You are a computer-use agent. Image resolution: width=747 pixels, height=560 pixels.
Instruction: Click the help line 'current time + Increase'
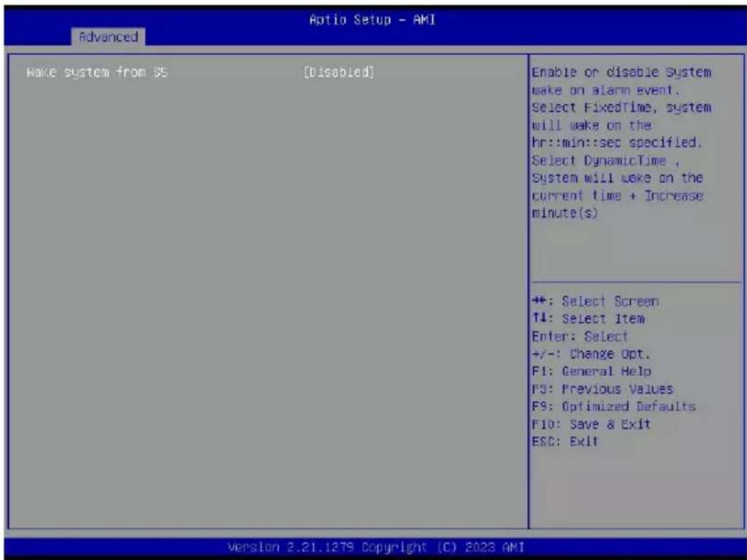click(617, 195)
